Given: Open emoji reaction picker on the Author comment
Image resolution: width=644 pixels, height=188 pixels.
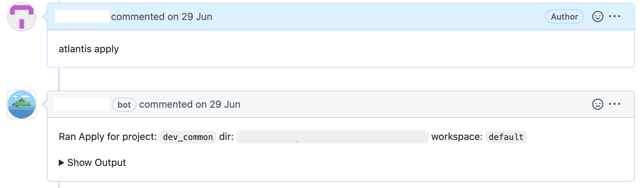Looking at the screenshot, I should click(x=597, y=16).
